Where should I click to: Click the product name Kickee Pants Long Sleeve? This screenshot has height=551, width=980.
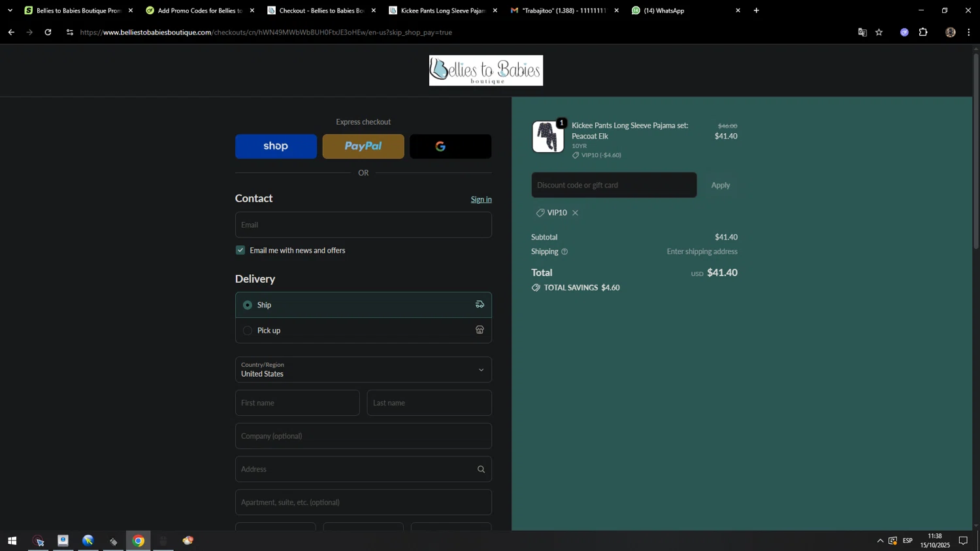coord(630,131)
